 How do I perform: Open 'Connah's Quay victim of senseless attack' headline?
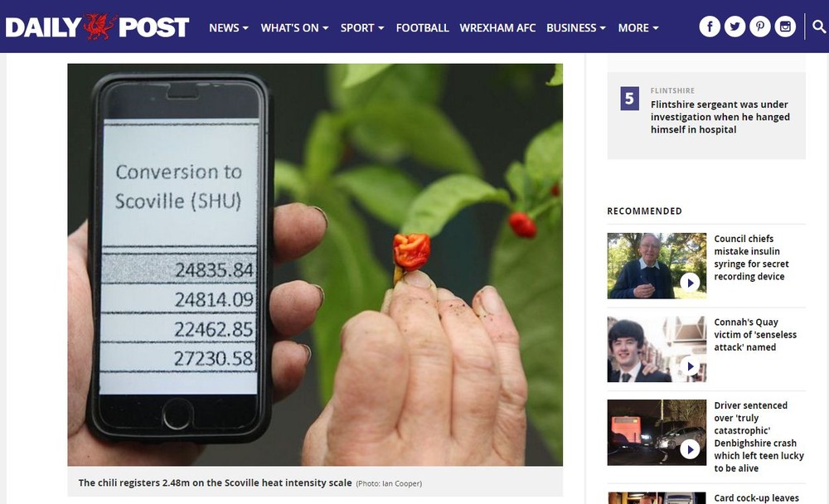click(755, 334)
